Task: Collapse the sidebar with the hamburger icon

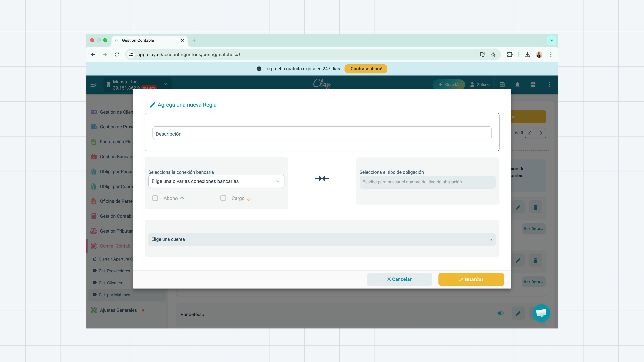Action: 93,85
